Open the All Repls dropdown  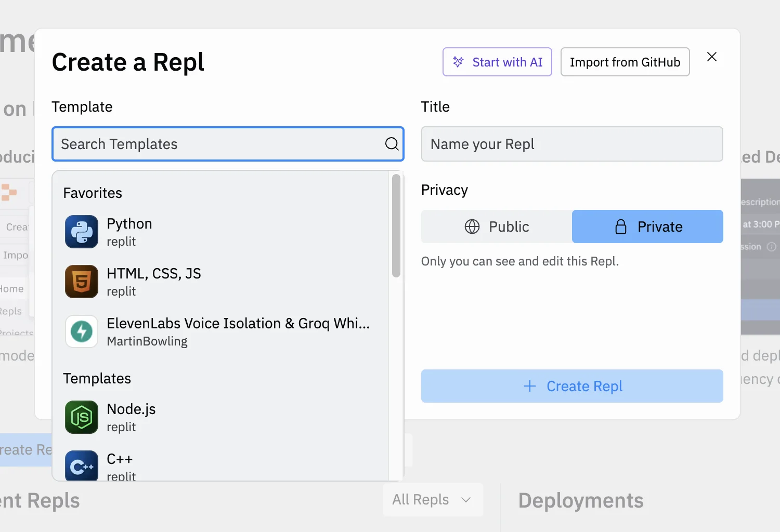pyautogui.click(x=432, y=500)
